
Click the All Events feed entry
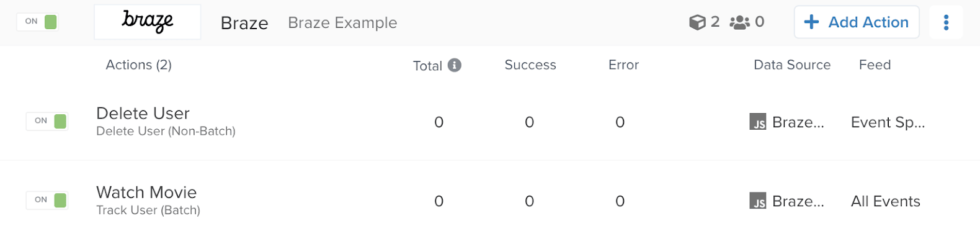click(x=886, y=201)
